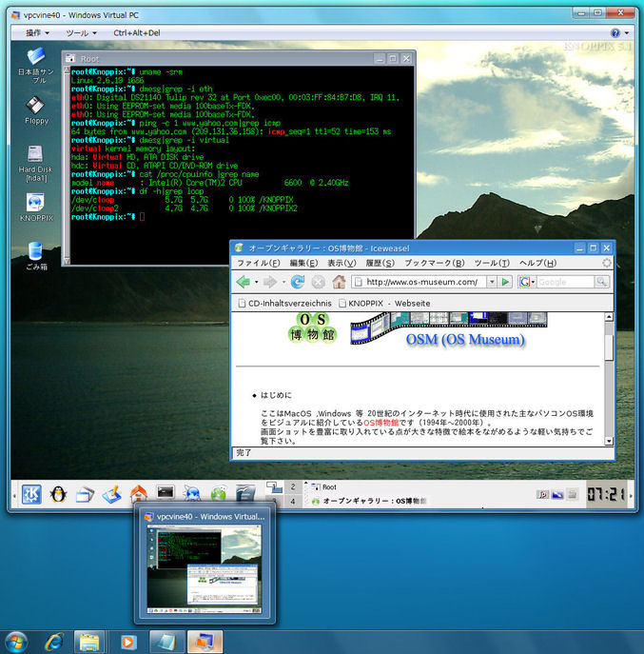
Task: Click the Iceweasel forward arrow
Action: [270, 282]
